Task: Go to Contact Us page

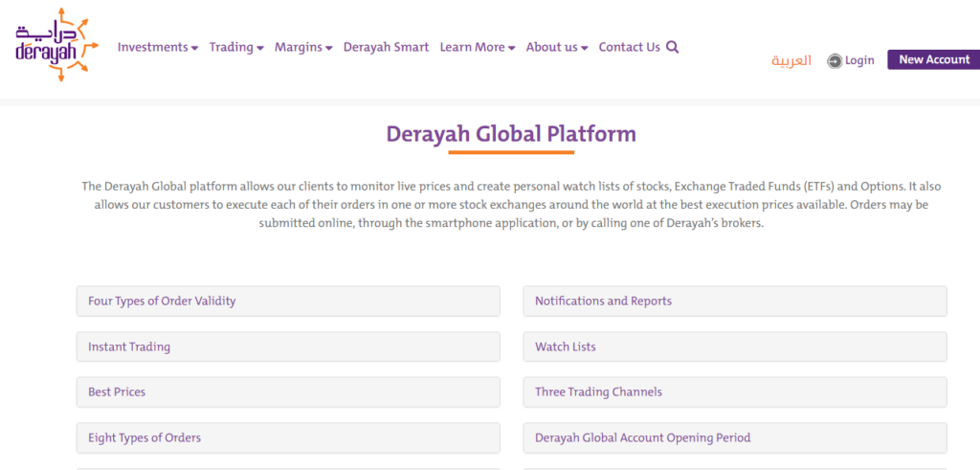Action: point(630,47)
